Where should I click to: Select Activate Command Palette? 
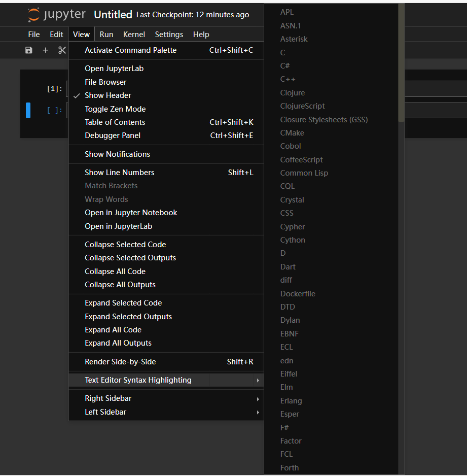[131, 50]
